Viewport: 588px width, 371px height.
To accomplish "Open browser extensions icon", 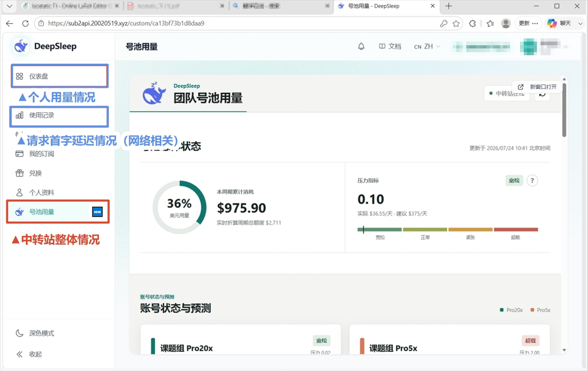I will 473,24.
